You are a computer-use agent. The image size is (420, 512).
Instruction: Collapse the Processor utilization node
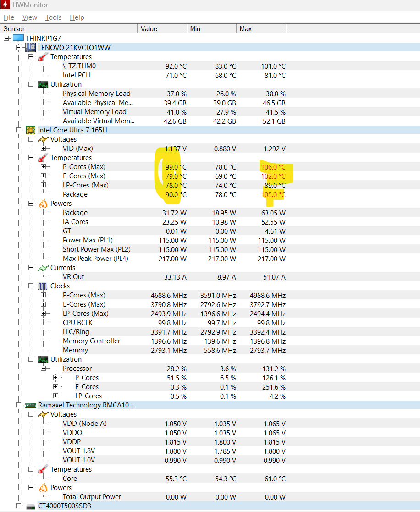point(44,369)
